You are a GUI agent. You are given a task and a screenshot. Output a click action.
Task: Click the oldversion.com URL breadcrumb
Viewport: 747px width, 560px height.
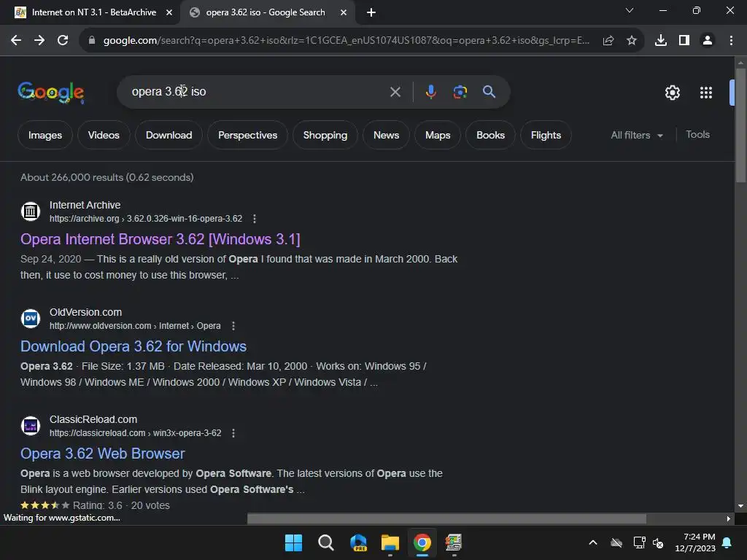(135, 326)
